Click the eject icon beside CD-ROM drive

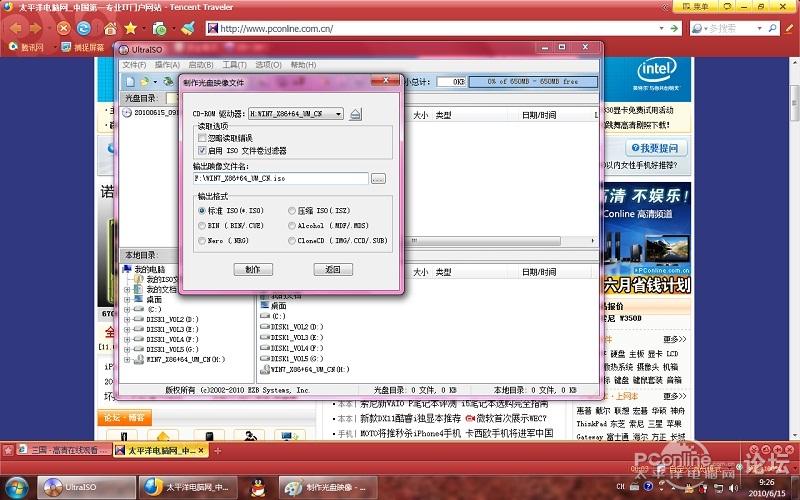tap(355, 114)
